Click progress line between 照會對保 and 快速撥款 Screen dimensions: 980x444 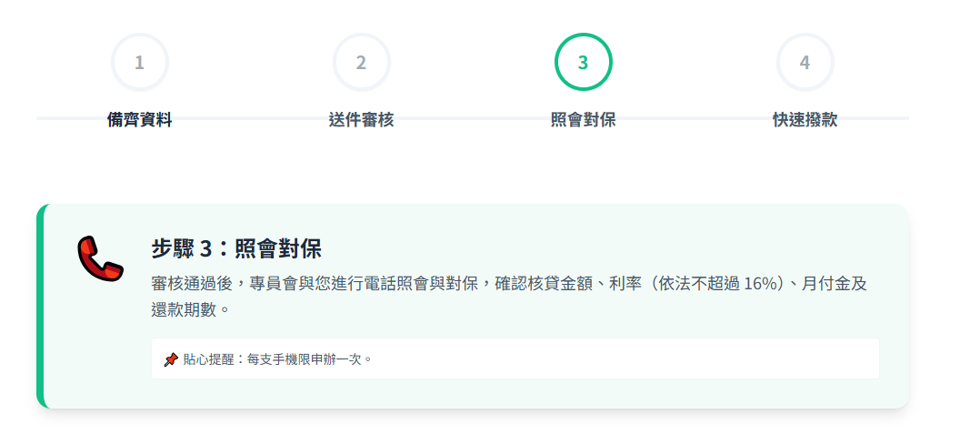[694, 118]
